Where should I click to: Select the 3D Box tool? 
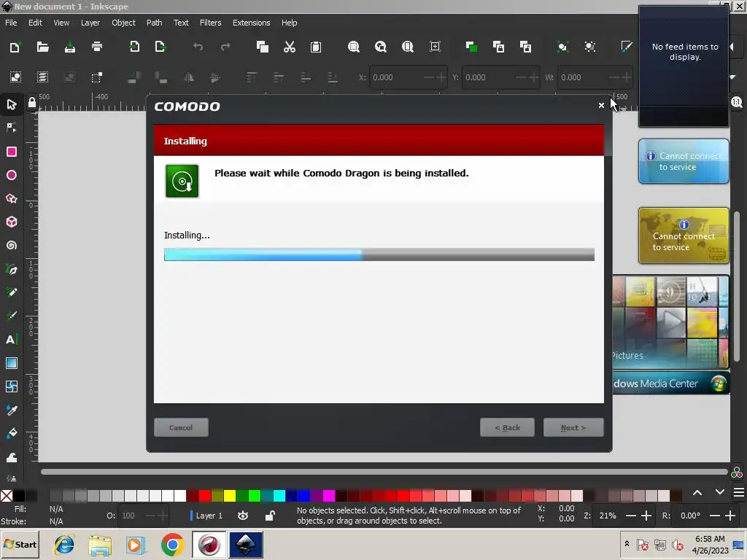click(x=12, y=222)
